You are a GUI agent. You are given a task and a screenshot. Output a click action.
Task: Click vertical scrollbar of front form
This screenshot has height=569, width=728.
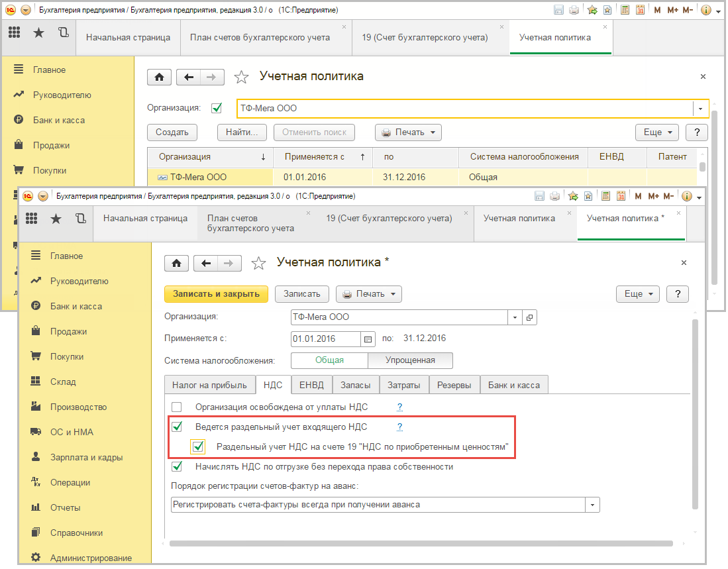(695, 414)
